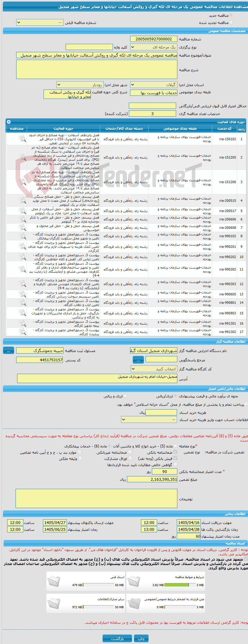This screenshot has width=248, height=644.
Task: Collapse the حوزه های فعالیت section
Action: tap(9, 122)
